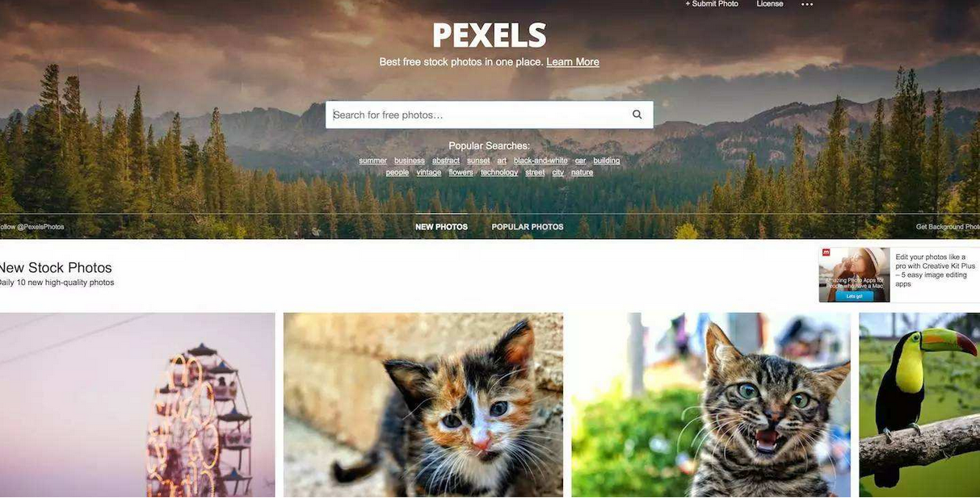Open the ferris wheel photo

(137, 405)
